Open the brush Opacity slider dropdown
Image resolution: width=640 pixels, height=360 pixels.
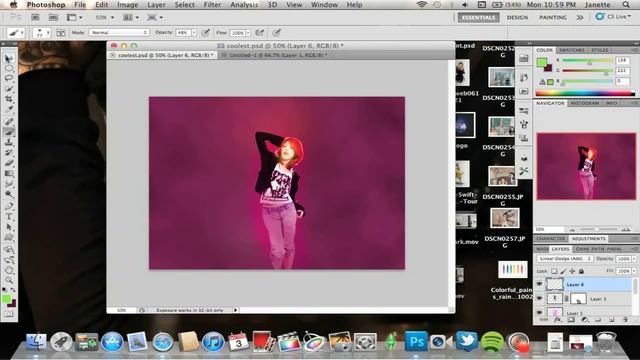(x=194, y=33)
